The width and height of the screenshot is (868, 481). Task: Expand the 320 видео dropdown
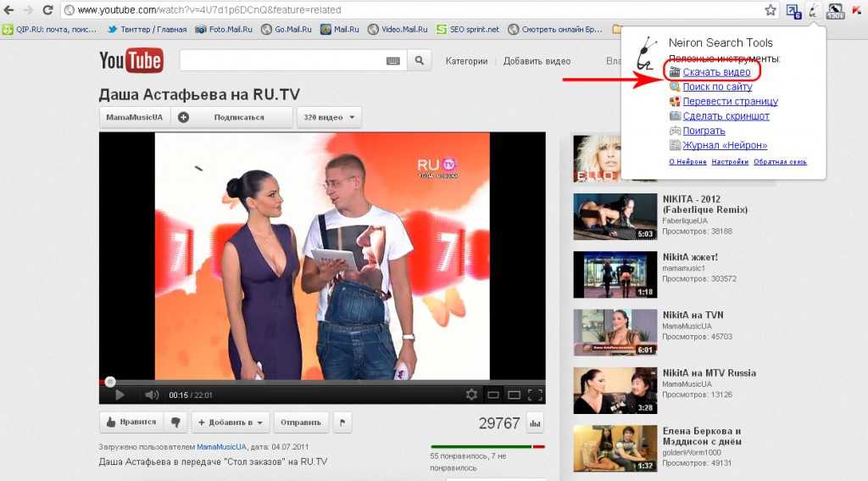pos(330,117)
